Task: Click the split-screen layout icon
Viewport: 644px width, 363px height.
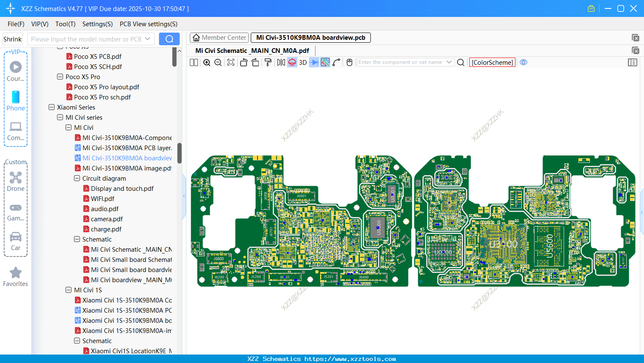Action: (193, 62)
